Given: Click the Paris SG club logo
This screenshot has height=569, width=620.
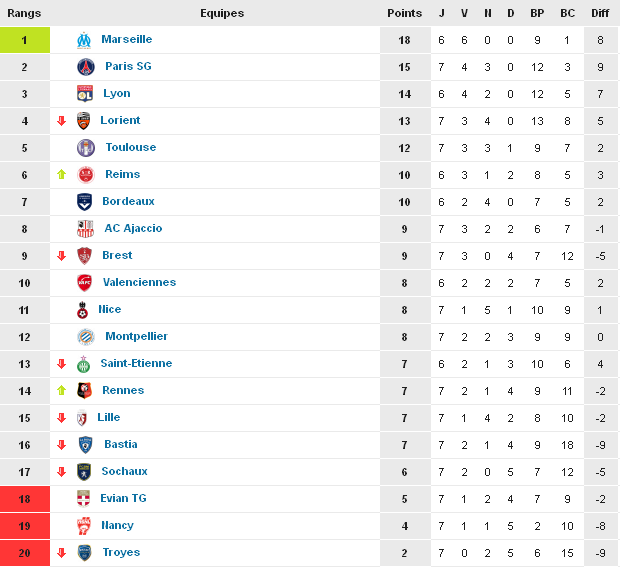Looking at the screenshot, I should [85, 67].
